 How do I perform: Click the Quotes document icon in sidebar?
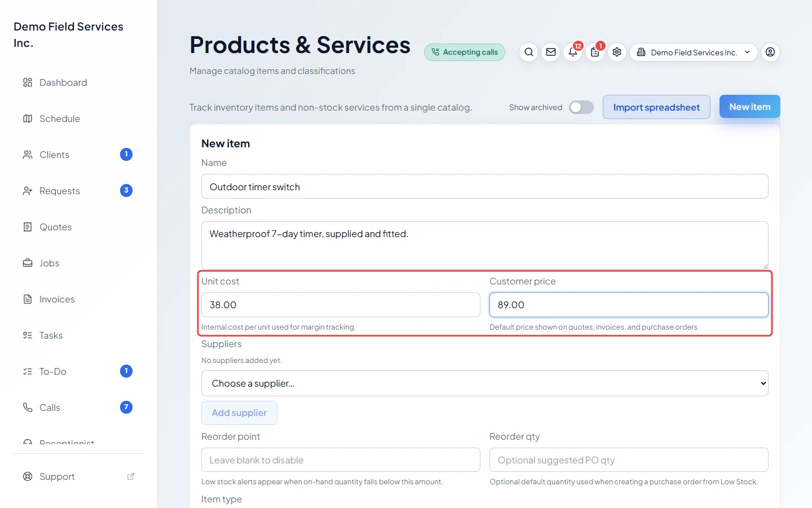[28, 227]
